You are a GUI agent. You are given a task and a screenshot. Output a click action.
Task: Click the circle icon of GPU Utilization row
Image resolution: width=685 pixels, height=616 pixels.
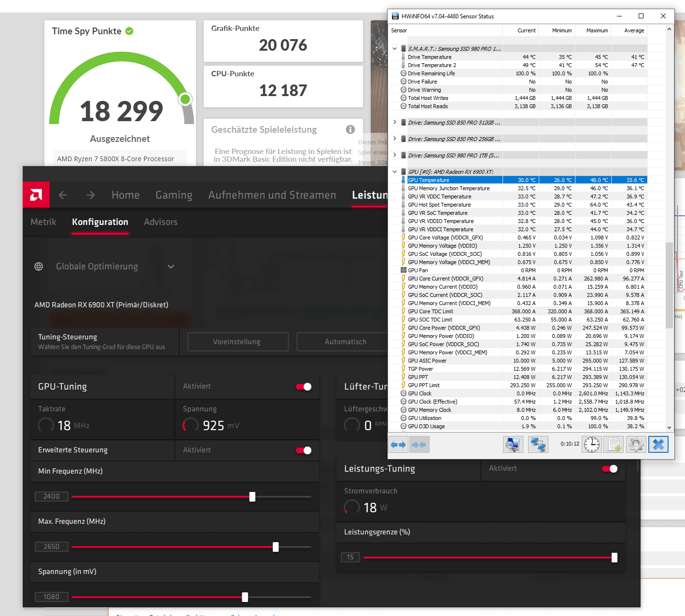(404, 418)
